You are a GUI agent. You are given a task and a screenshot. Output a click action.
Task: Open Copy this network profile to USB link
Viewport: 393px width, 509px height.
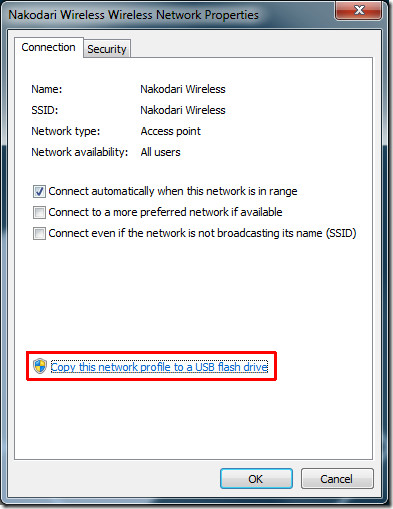159,367
